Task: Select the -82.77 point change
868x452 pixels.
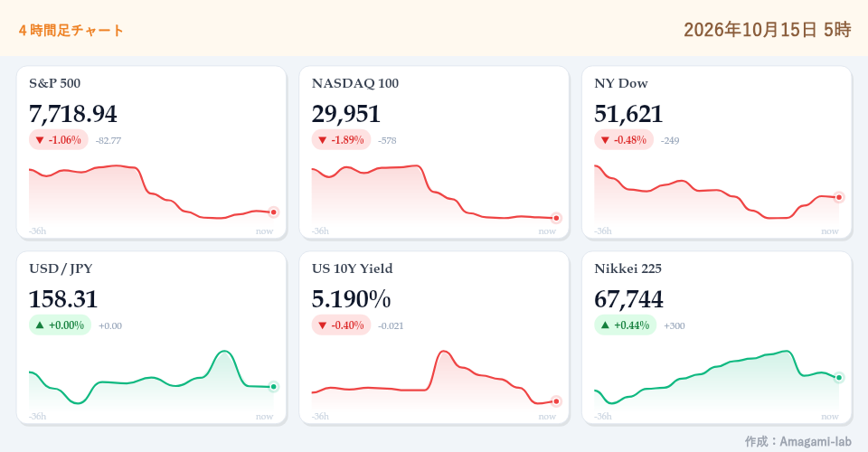Action: [108, 140]
